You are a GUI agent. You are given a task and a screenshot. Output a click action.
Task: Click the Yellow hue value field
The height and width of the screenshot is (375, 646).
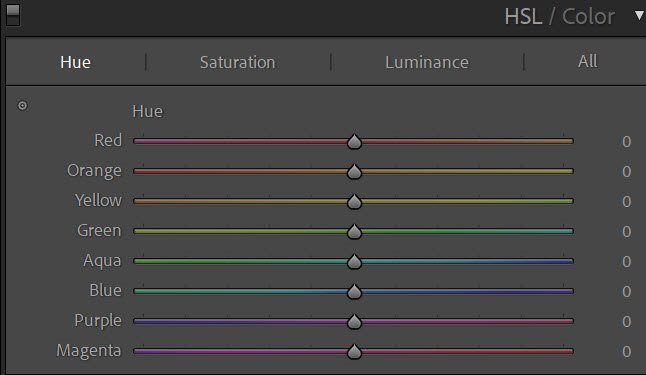tap(626, 202)
